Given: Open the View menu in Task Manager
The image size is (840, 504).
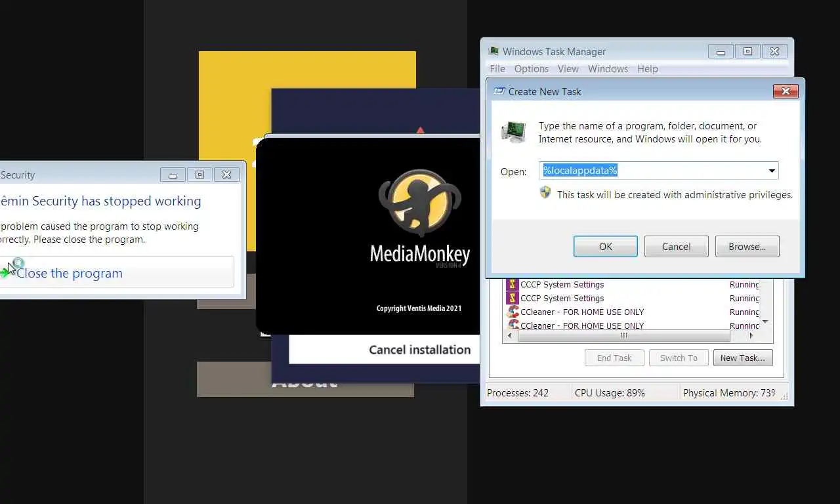Looking at the screenshot, I should 568,68.
